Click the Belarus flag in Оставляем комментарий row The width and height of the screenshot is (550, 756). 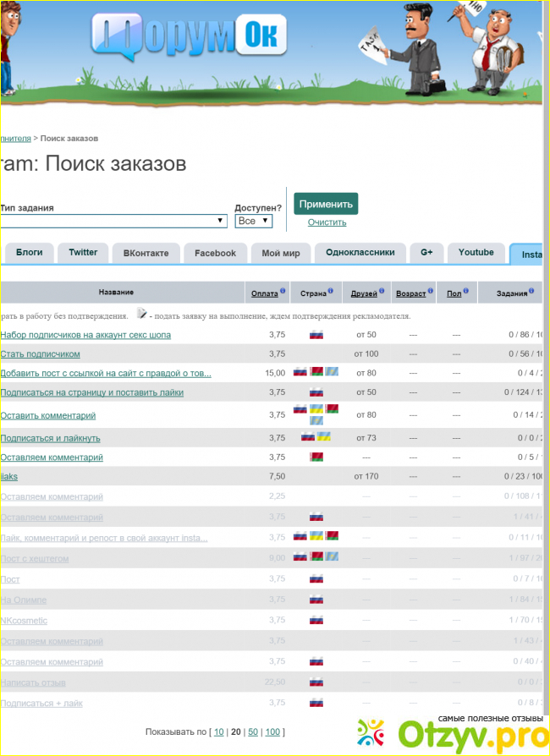click(316, 457)
